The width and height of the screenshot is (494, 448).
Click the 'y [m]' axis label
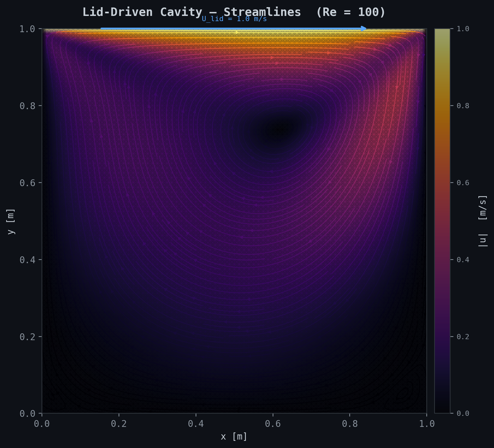(11, 221)
